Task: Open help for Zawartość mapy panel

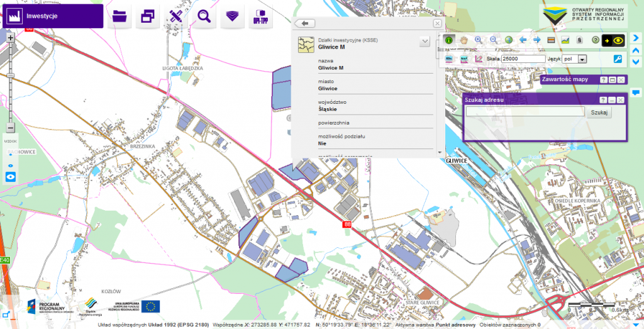Action: (x=604, y=80)
